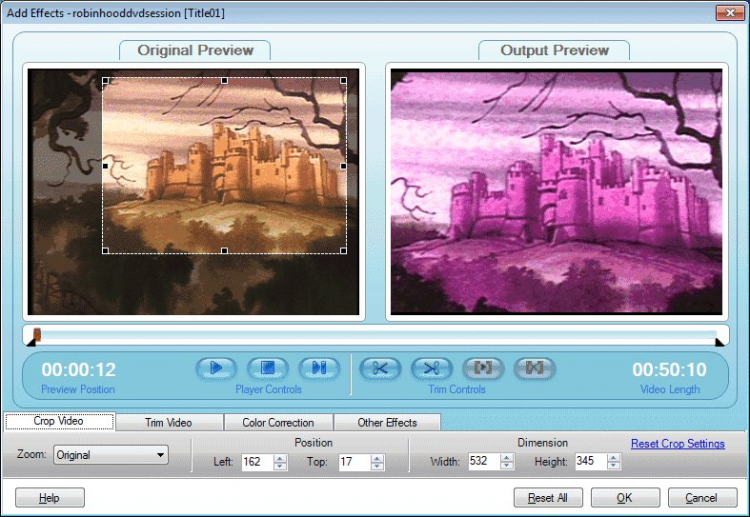Click the 00:50:10 video length readout
The image size is (750, 517).
coord(669,370)
